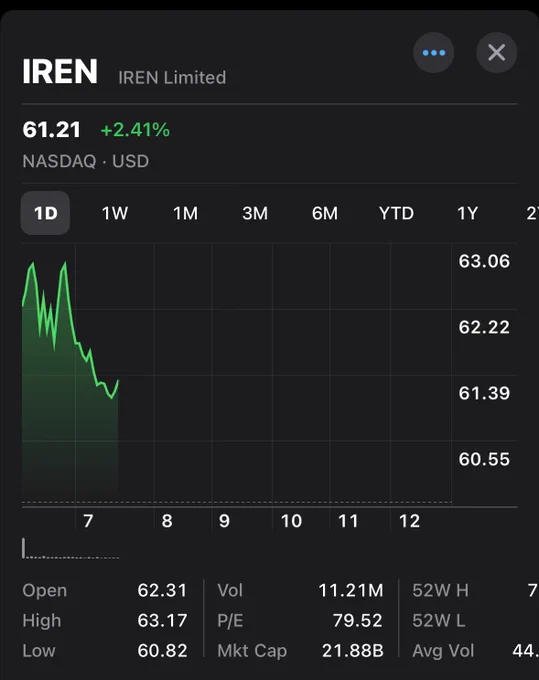Switch chart to 1M range

tap(186, 213)
